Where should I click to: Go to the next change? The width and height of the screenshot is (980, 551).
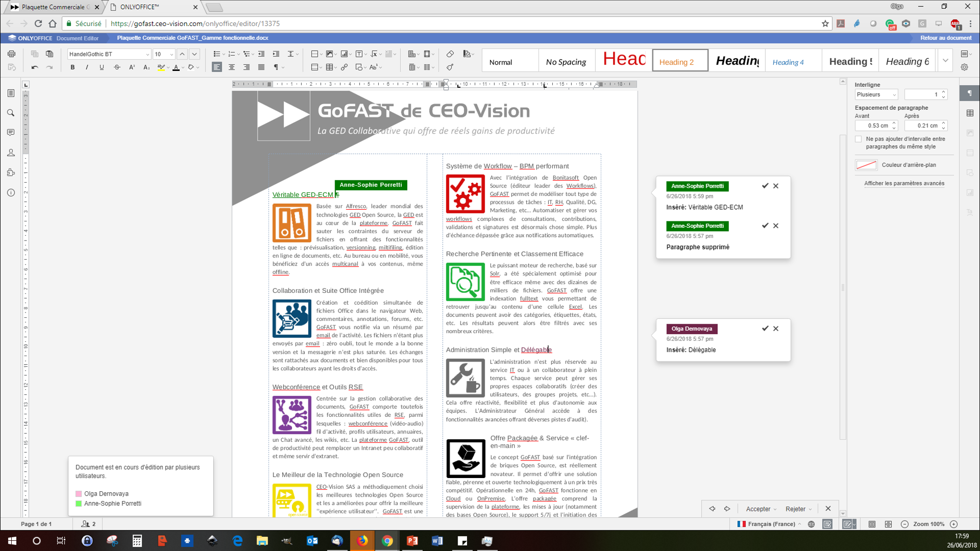tap(727, 509)
